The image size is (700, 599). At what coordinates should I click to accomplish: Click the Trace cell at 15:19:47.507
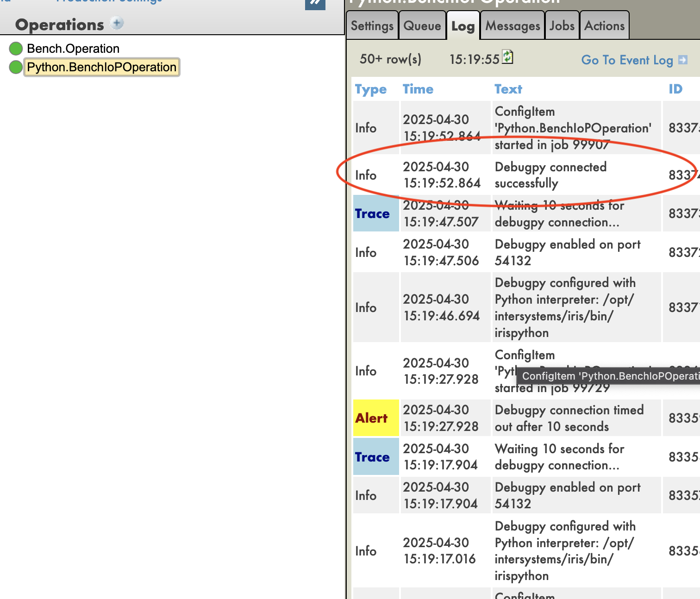point(376,213)
